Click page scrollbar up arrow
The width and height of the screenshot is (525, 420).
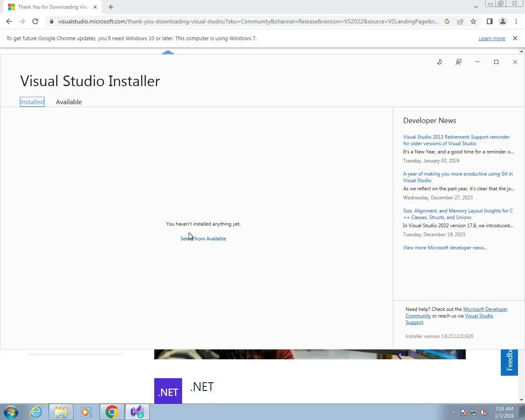(x=522, y=52)
